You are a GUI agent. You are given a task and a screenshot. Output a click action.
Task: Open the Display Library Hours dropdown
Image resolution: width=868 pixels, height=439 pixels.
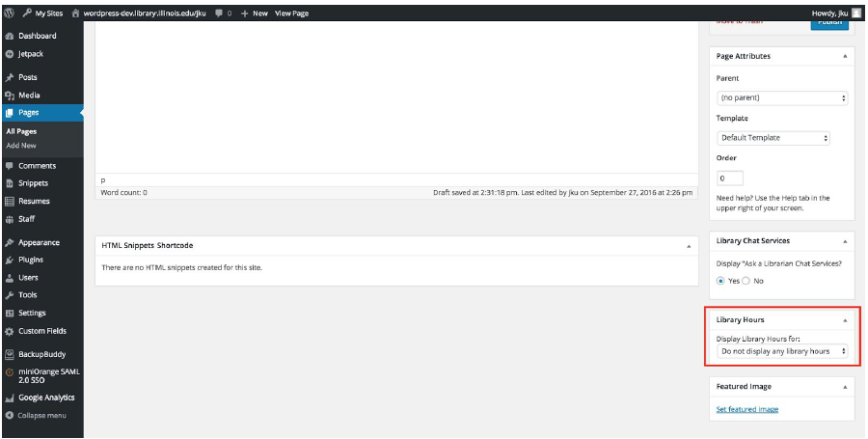pyautogui.click(x=782, y=351)
